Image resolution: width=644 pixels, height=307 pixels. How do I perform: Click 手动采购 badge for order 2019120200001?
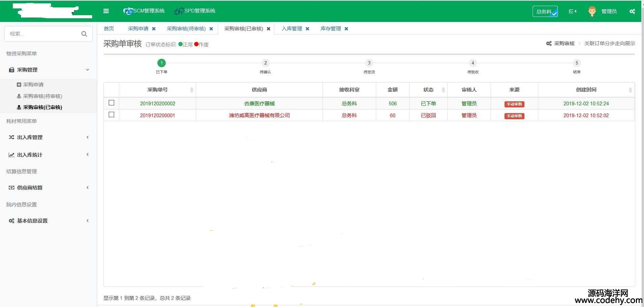[514, 116]
